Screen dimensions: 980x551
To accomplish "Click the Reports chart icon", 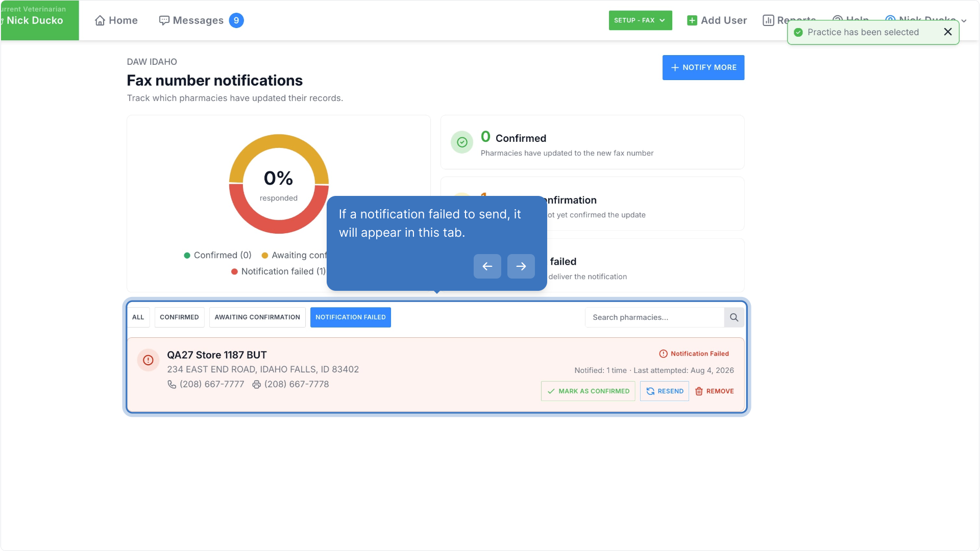I will 768,20.
